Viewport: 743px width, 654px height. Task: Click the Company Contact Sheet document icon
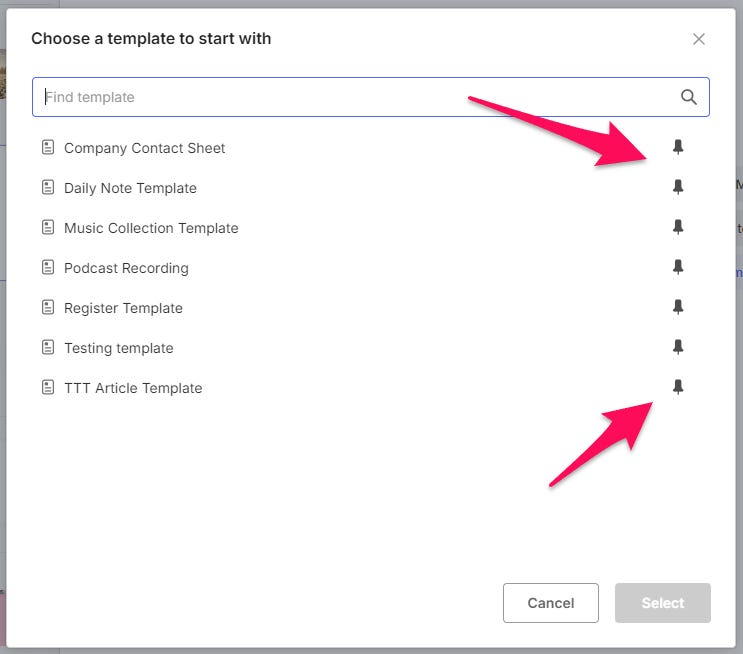(x=48, y=147)
